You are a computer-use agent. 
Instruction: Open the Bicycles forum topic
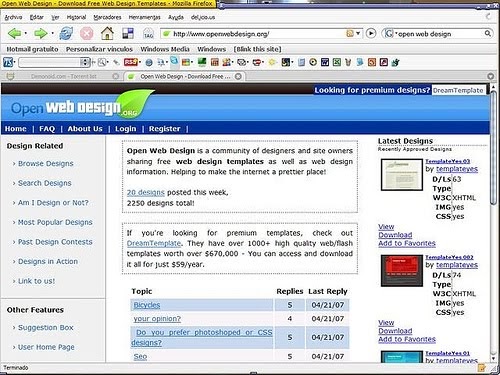[x=147, y=305]
